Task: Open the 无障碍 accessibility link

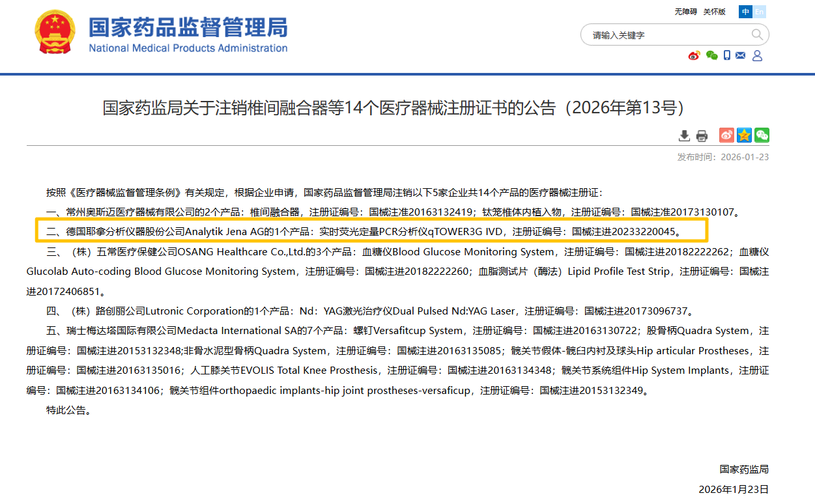Action: 685,12
